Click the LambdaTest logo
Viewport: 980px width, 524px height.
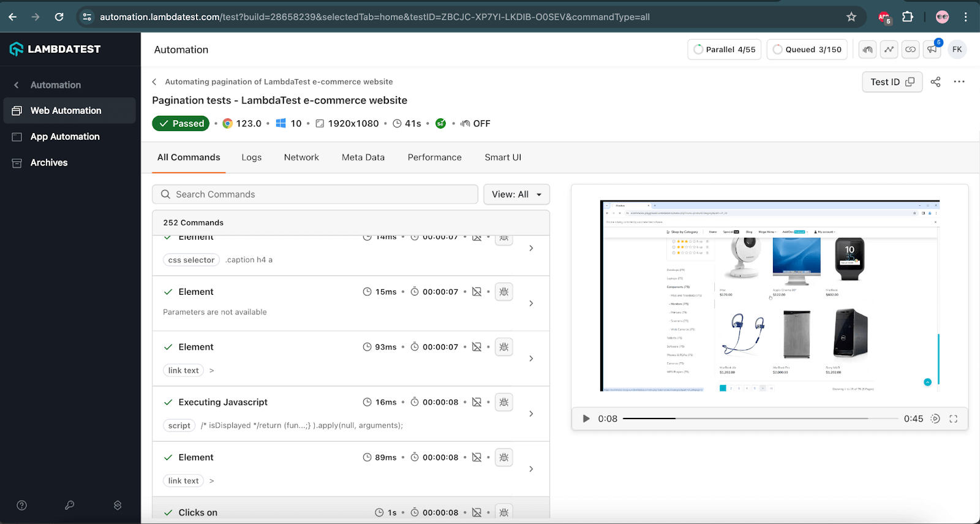[x=55, y=49]
